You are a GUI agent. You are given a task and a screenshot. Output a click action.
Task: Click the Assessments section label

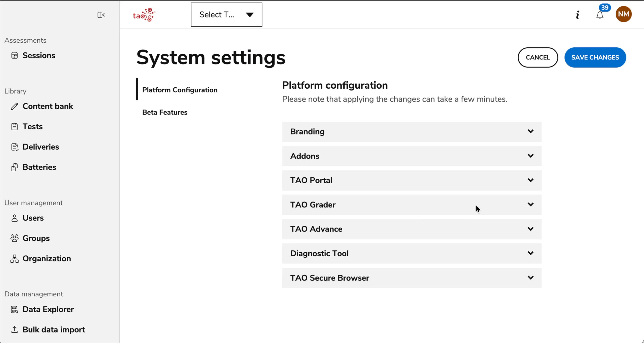point(25,41)
